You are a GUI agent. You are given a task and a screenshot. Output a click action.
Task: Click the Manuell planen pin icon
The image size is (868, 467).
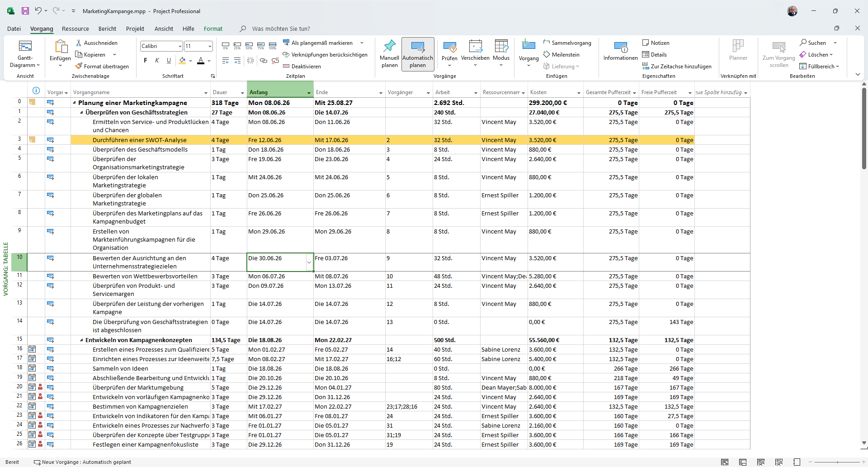[x=389, y=46]
